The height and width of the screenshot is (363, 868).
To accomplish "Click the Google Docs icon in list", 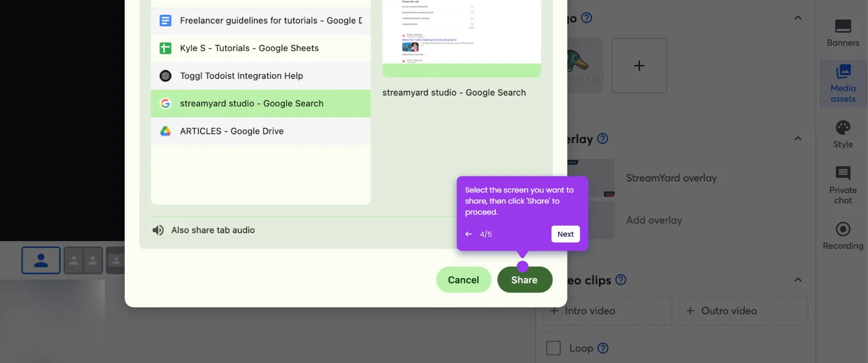I will click(x=165, y=21).
